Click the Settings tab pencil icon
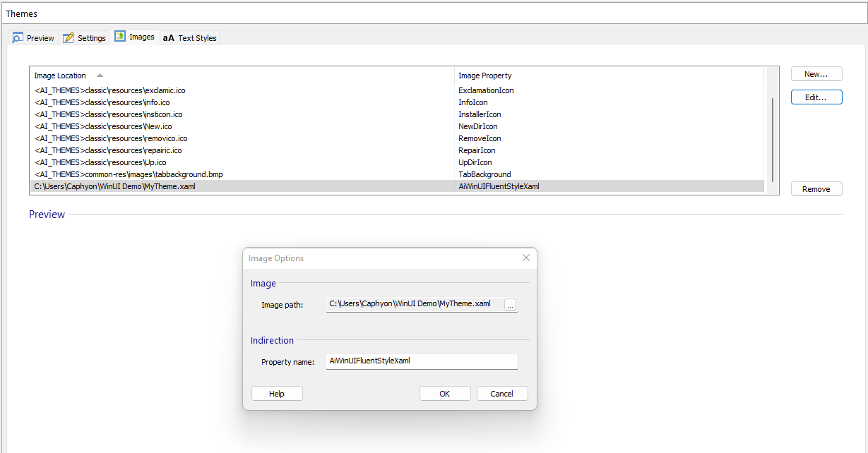 point(69,37)
